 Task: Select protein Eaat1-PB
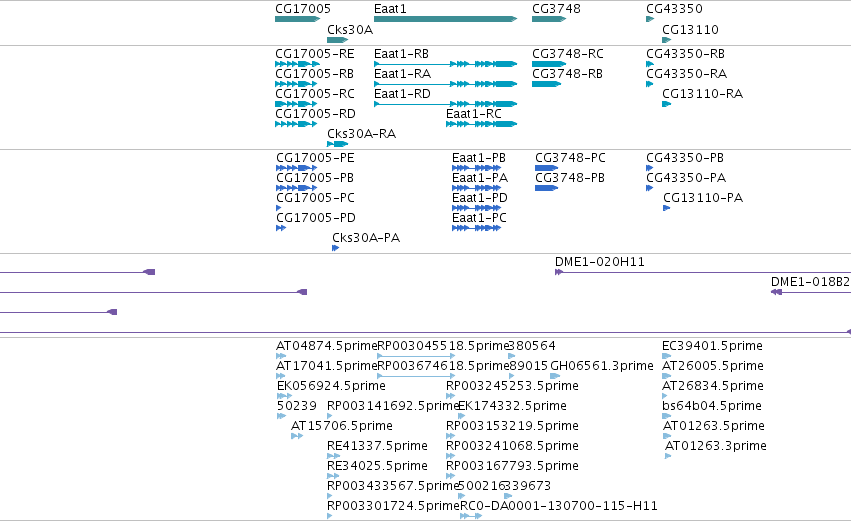(479, 158)
